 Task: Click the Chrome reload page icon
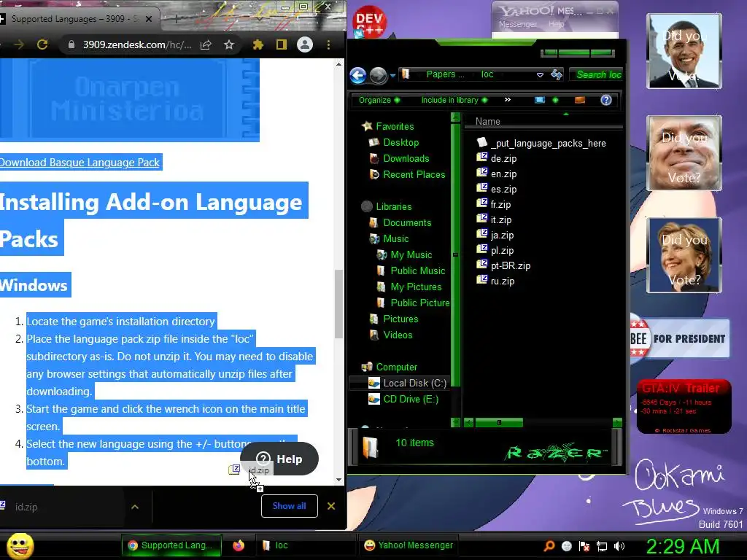(42, 44)
